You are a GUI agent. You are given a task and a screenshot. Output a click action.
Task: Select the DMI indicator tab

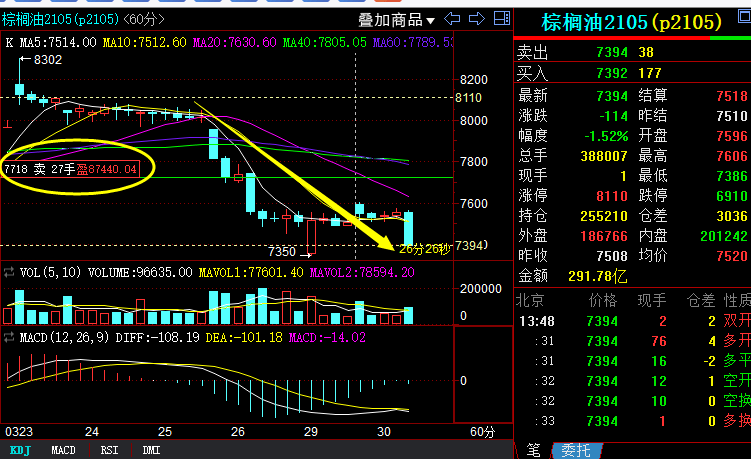tap(152, 451)
